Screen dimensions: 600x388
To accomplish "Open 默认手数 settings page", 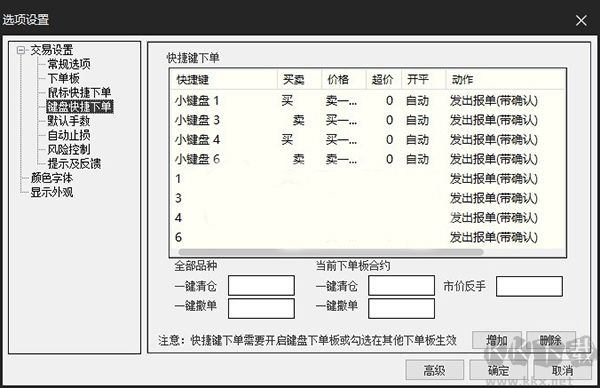I will click(69, 121).
